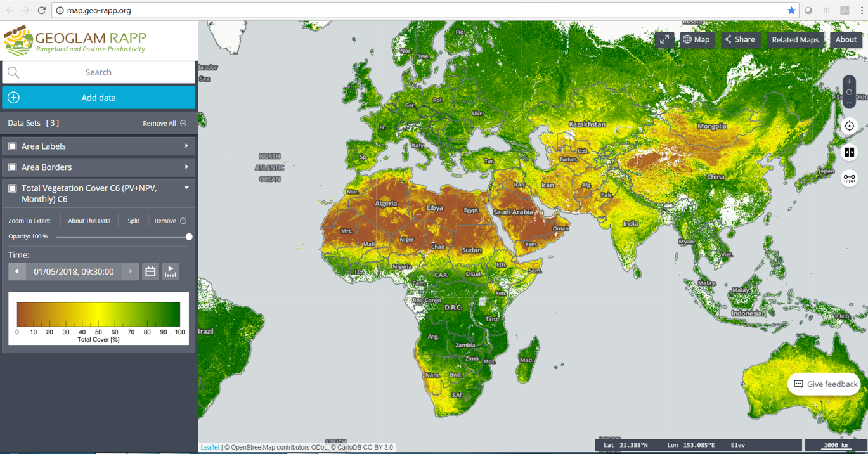Open the Related Maps menu

point(795,40)
